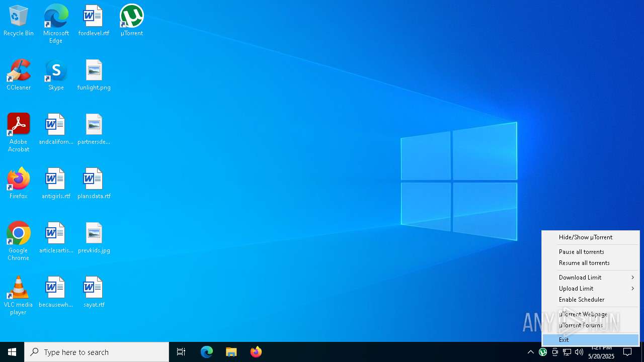Select the CCleaner desktop shortcut

[x=19, y=75]
